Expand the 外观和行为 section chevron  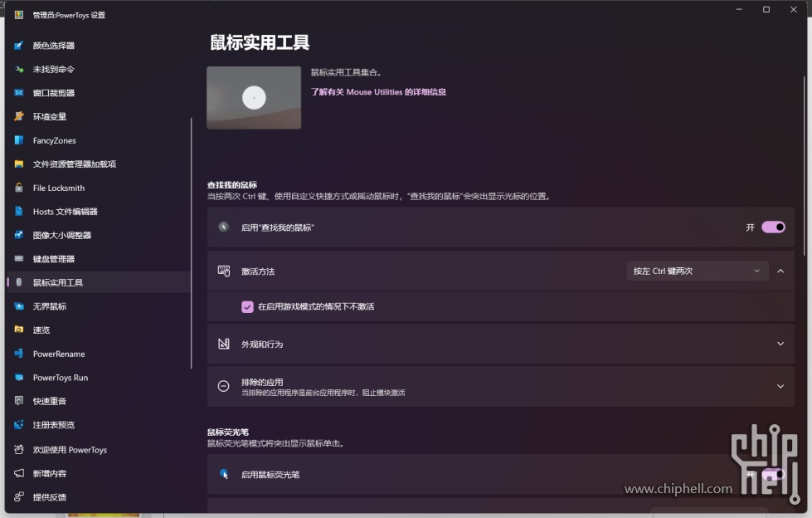pos(780,344)
